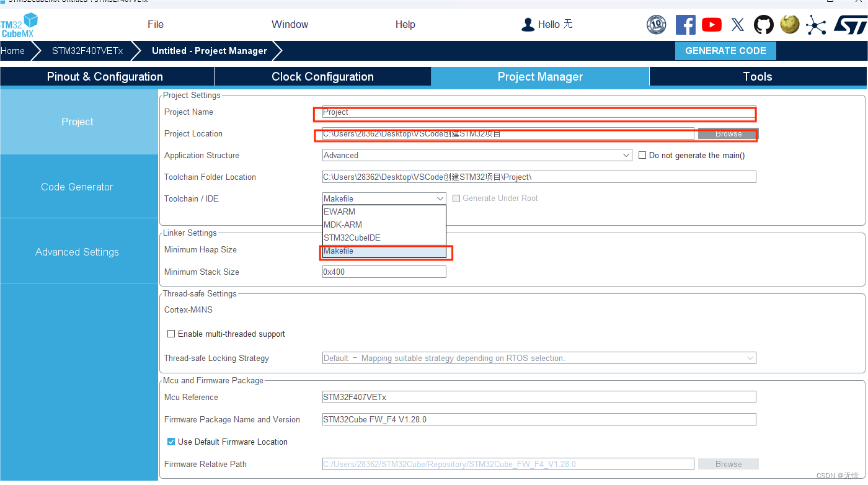The width and height of the screenshot is (868, 485).
Task: Click the Minimum Stack Size field
Action: [384, 272]
